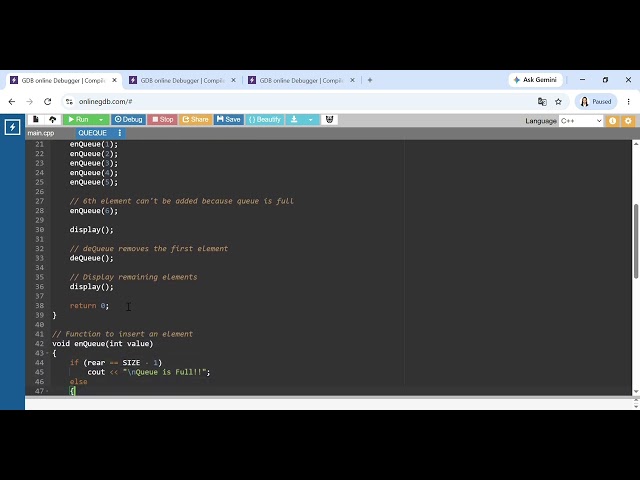Screen dimensions: 640x480
Task: Click the Stop button
Action: click(162, 119)
